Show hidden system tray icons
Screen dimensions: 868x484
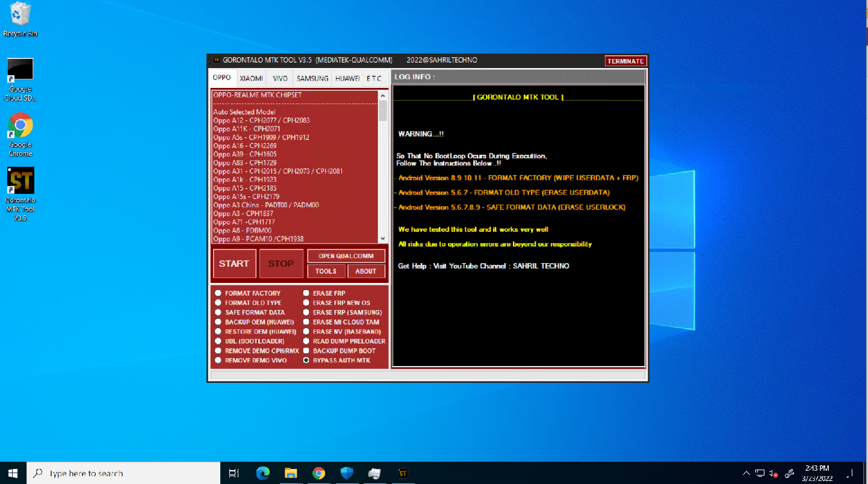click(746, 473)
